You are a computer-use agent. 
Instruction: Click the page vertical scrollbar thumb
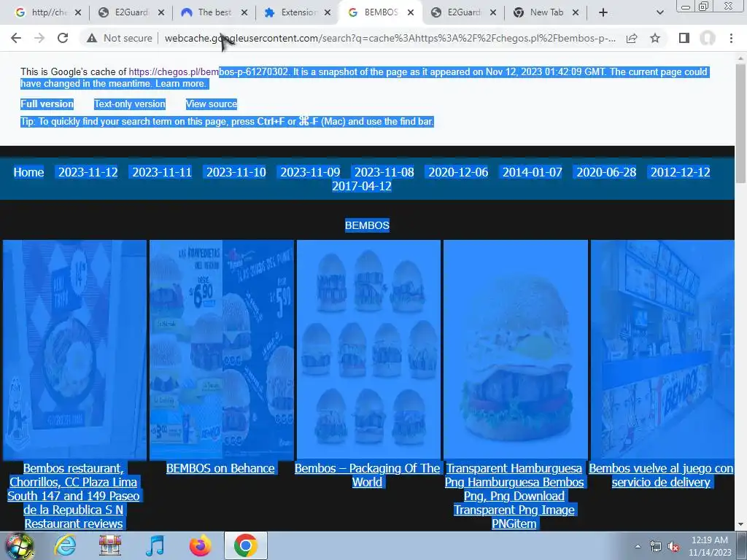click(x=740, y=122)
